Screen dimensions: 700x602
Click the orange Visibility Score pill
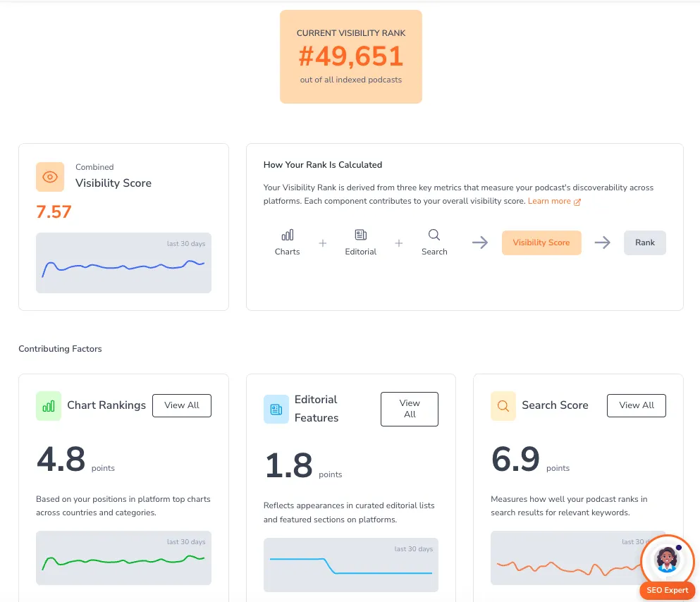pyautogui.click(x=541, y=242)
